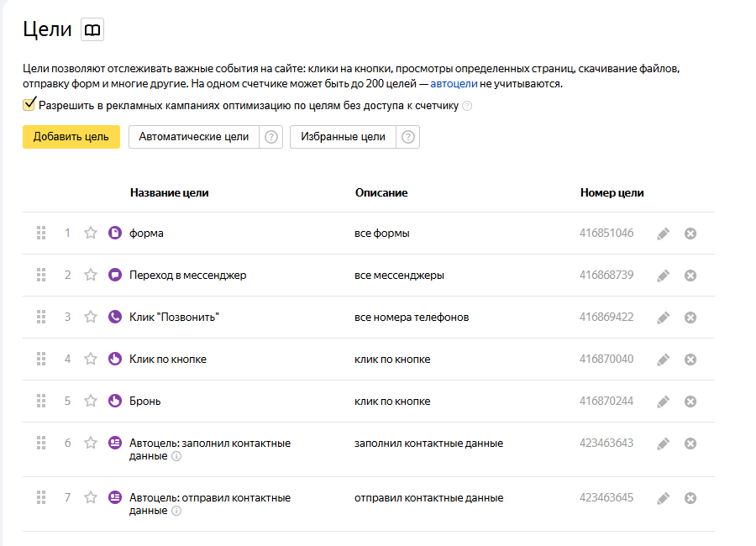Edit goal number 423463643

tap(664, 444)
